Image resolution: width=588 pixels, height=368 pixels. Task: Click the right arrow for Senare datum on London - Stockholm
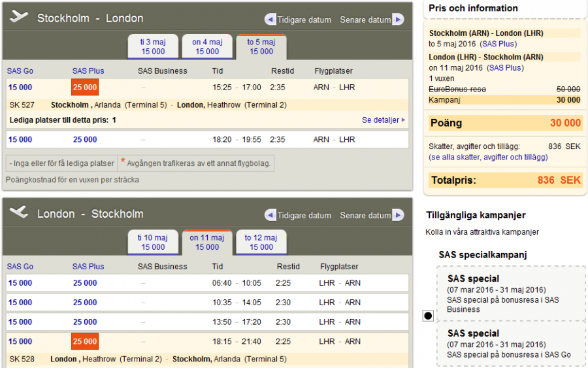pyautogui.click(x=399, y=215)
